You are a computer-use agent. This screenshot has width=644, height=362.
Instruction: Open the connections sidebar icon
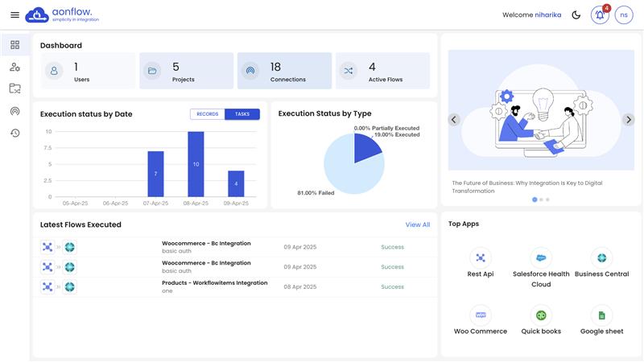(14, 111)
